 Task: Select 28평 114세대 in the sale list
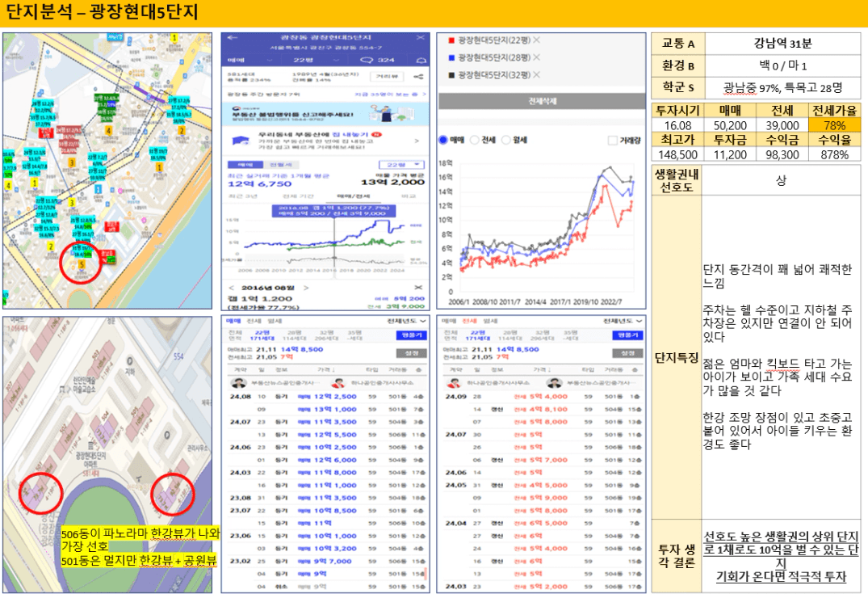tap(295, 335)
